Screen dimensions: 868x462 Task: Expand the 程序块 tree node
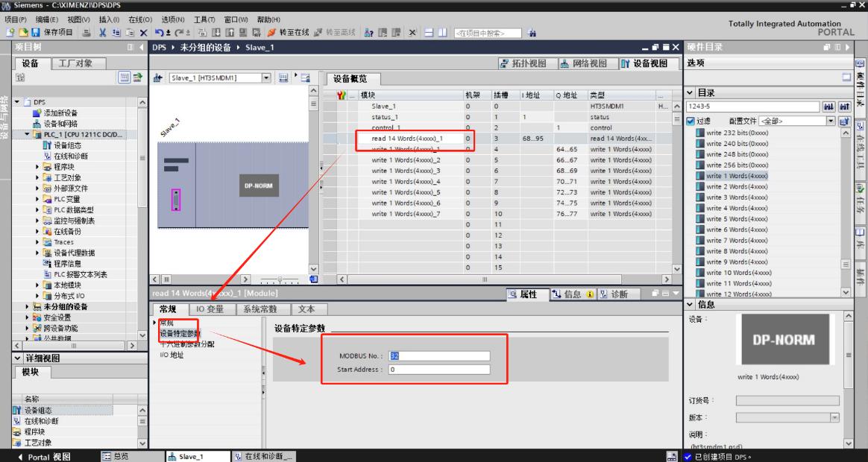coord(37,166)
